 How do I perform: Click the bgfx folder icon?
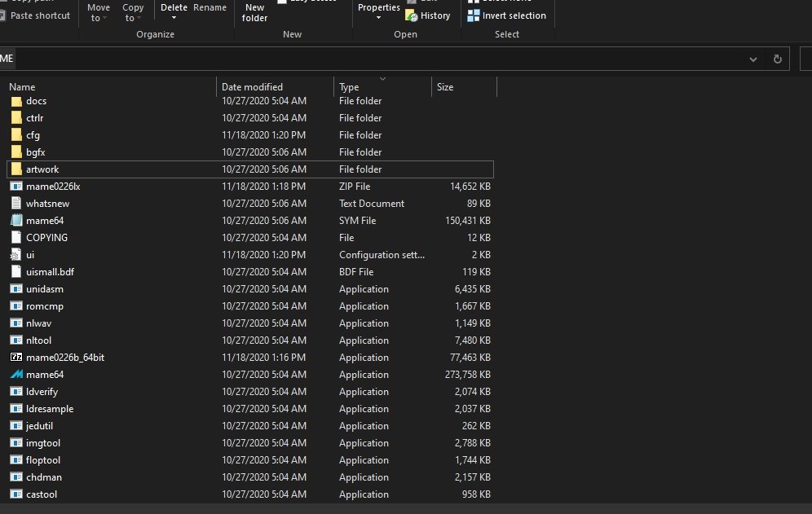point(16,152)
